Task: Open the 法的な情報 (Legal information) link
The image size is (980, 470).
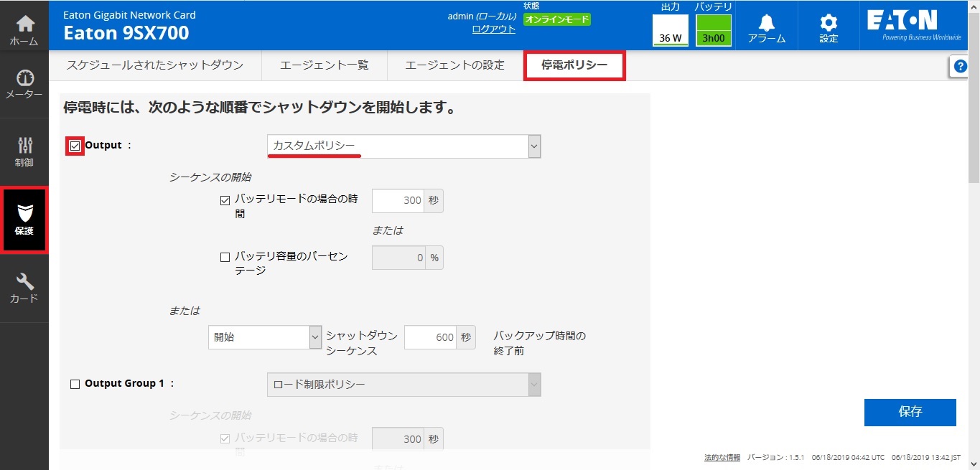Action: tap(722, 457)
